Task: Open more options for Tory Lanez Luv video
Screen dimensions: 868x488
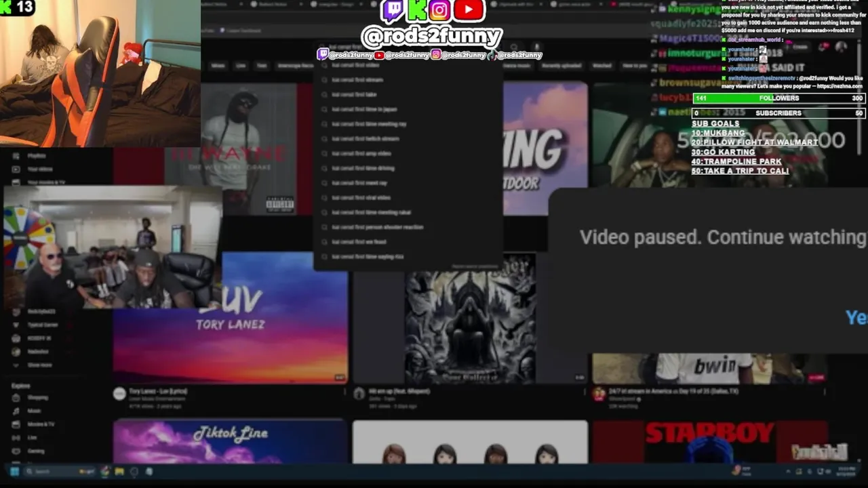Action: [344, 392]
